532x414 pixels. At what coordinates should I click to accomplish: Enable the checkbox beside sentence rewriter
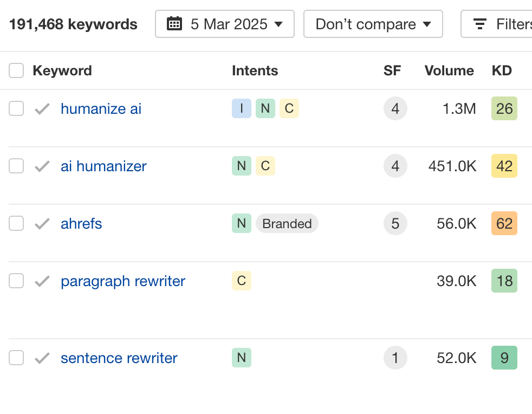[16, 358]
